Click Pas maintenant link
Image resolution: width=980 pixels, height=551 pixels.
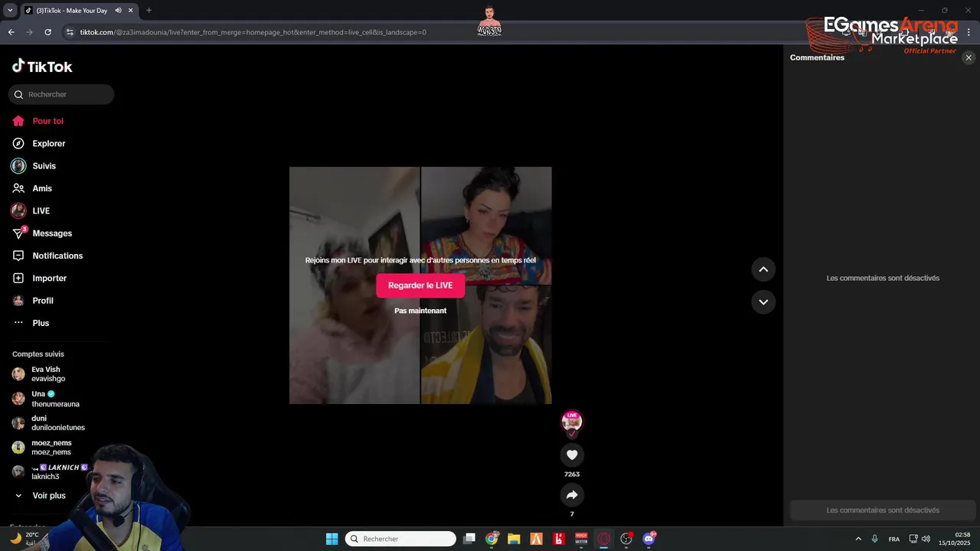420,311
